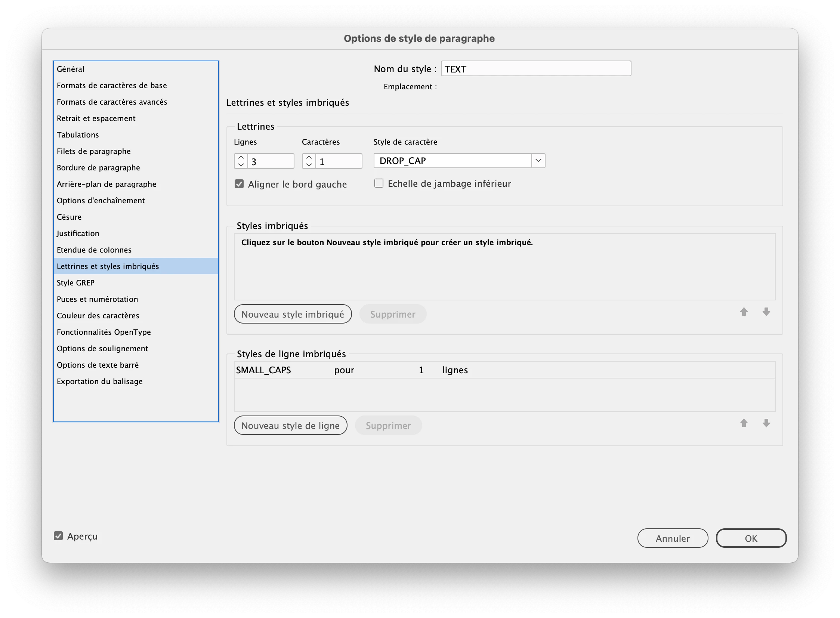Click the line count '1' in SMALL_CAPS row

[421, 370]
